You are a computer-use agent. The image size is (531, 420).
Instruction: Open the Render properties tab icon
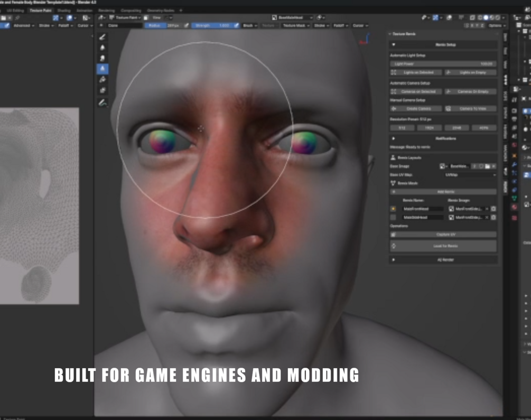[x=515, y=110]
